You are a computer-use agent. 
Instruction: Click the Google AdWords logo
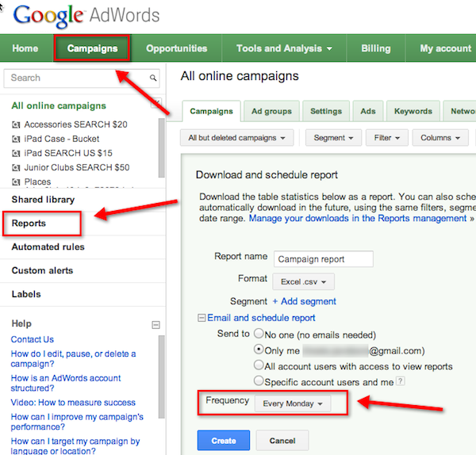(86, 16)
